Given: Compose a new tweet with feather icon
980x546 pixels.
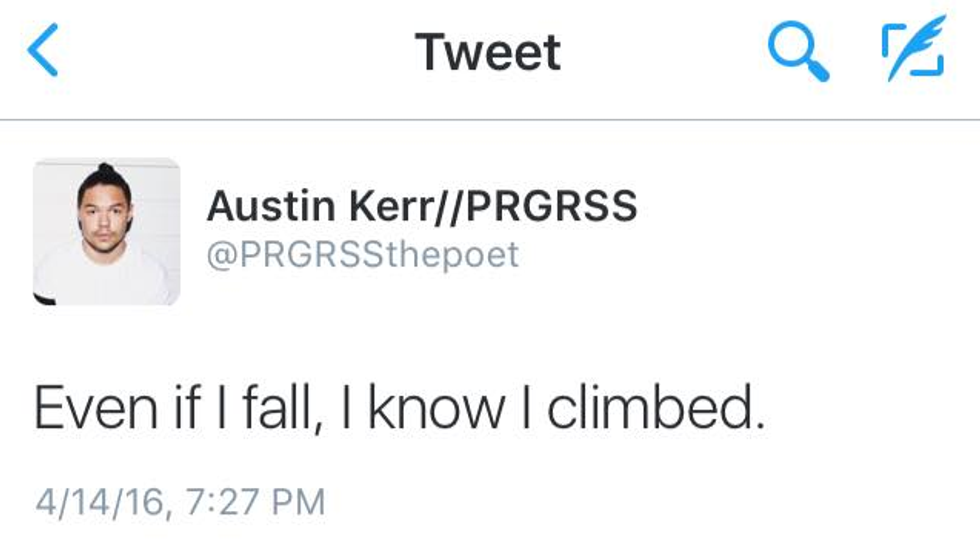Looking at the screenshot, I should (913, 48).
